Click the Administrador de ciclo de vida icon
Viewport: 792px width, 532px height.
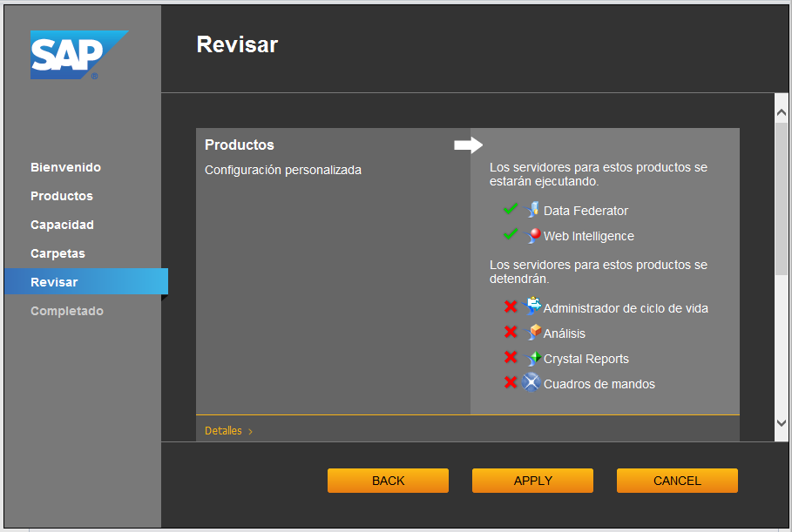click(x=533, y=306)
